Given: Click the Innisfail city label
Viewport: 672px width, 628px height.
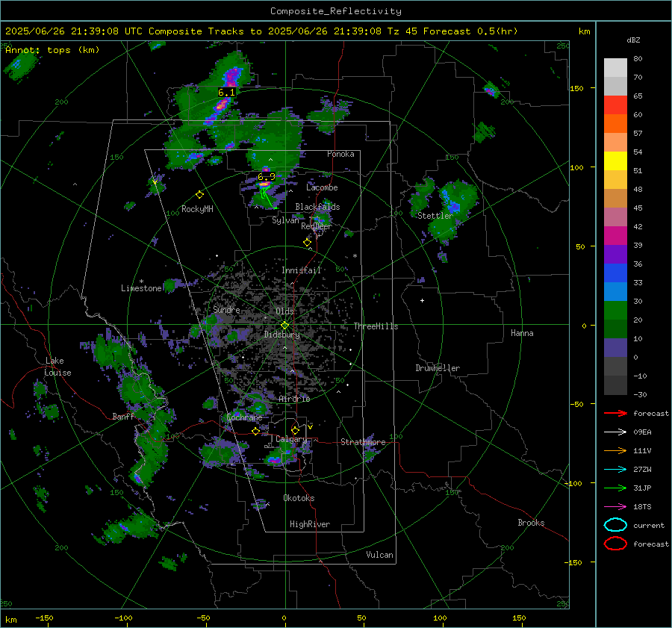Looking at the screenshot, I should 302,270.
